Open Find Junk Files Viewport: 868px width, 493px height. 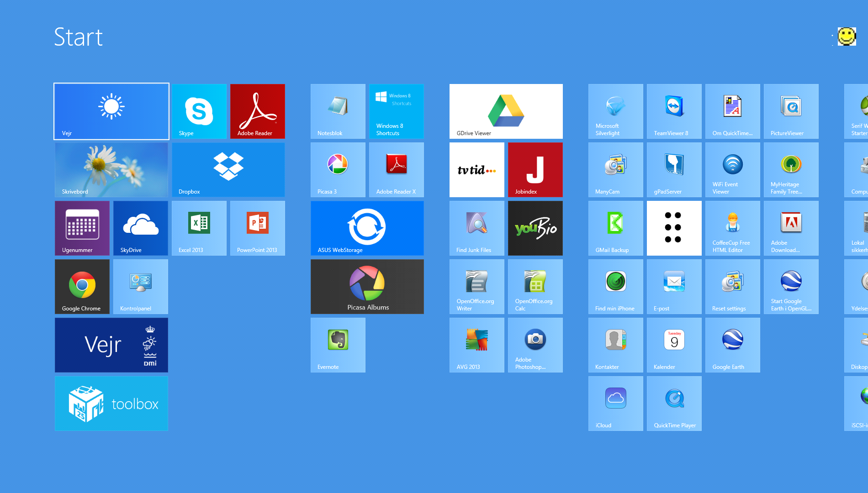(477, 228)
